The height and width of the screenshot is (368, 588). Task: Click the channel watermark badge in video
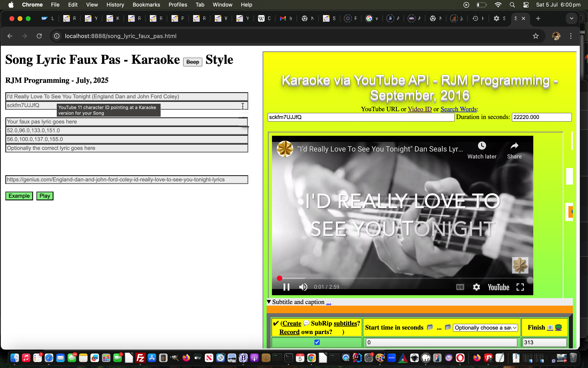[x=520, y=265]
